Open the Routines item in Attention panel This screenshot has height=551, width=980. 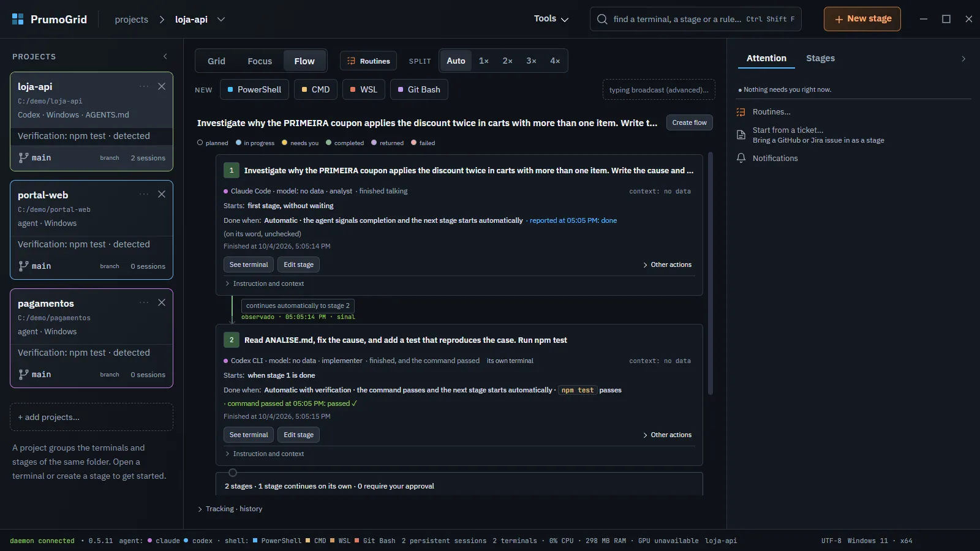point(771,112)
